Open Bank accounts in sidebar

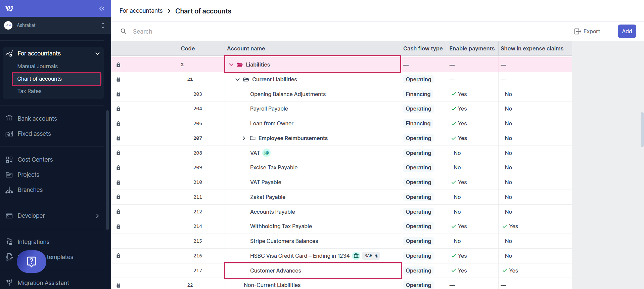[x=37, y=119]
